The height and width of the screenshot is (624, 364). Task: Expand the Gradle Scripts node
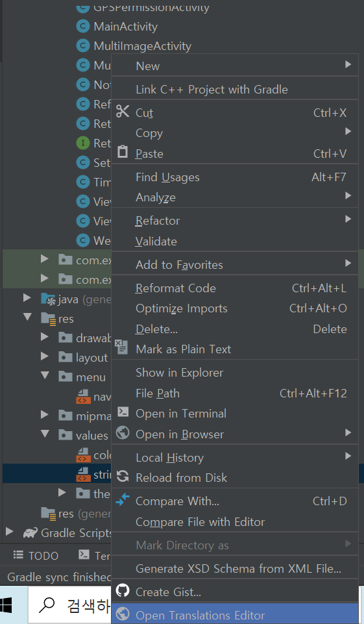point(10,532)
